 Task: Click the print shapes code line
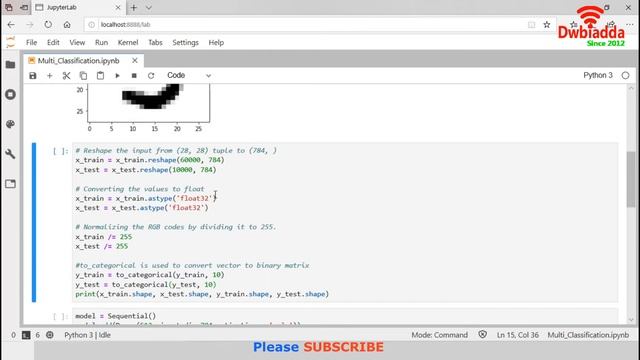(x=202, y=294)
